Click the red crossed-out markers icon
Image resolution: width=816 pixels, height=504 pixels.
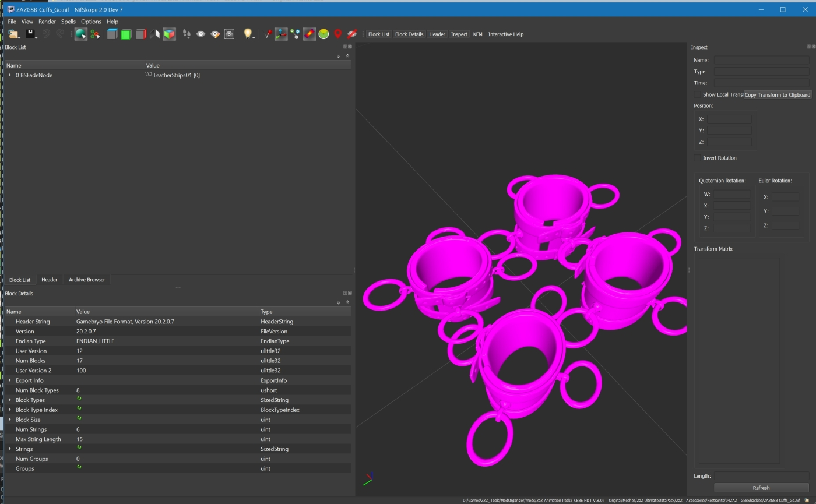pos(352,34)
